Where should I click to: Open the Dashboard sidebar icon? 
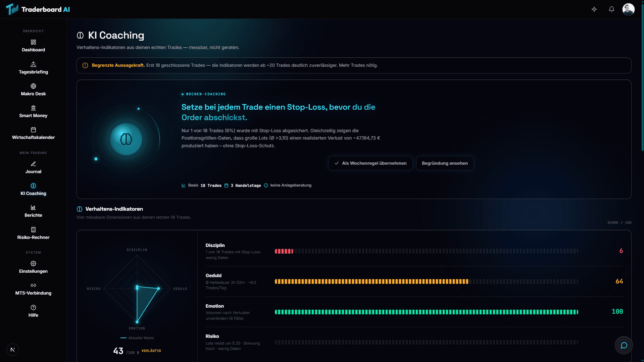[33, 42]
